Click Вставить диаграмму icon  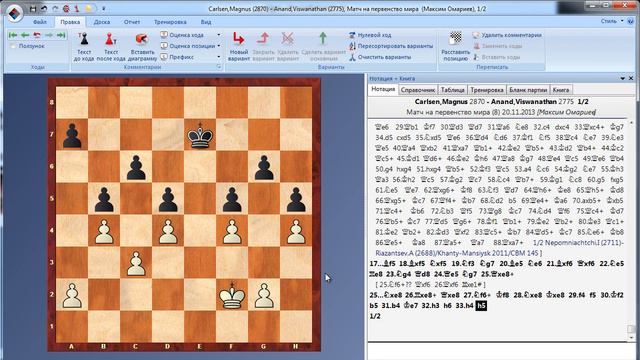(x=142, y=39)
